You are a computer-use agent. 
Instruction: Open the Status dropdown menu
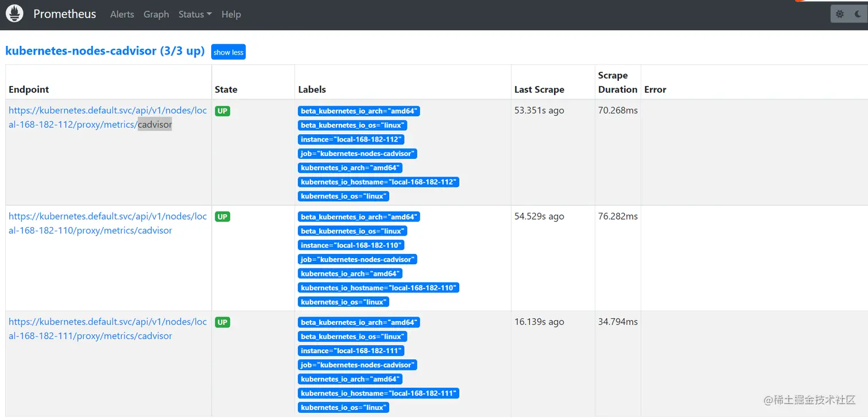[x=195, y=14]
